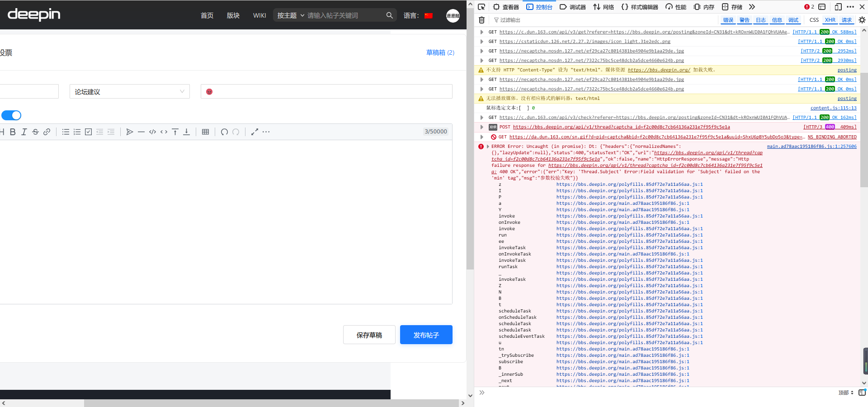Open console settings gear icon
The height and width of the screenshot is (407, 868).
tap(862, 20)
